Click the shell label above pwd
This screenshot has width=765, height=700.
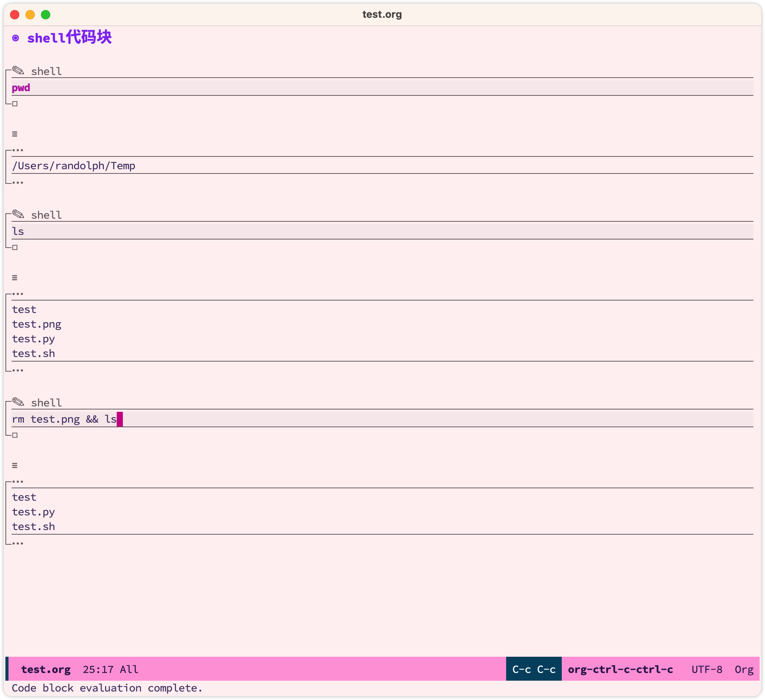click(46, 71)
